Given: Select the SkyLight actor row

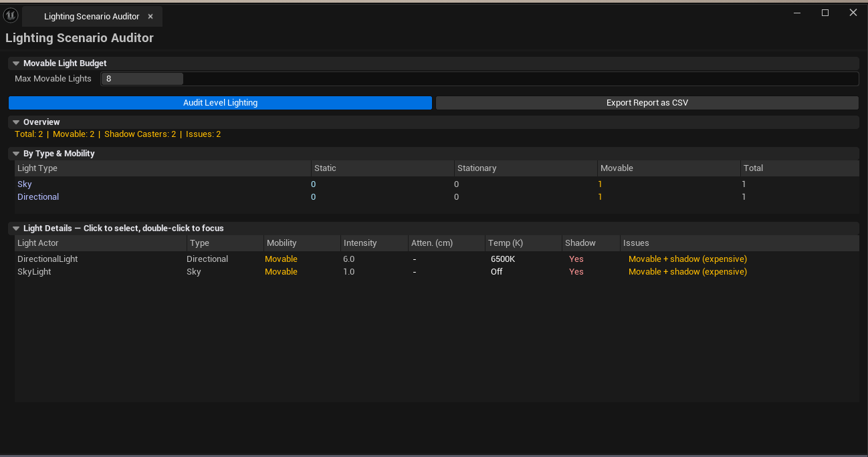Looking at the screenshot, I should (x=437, y=272).
